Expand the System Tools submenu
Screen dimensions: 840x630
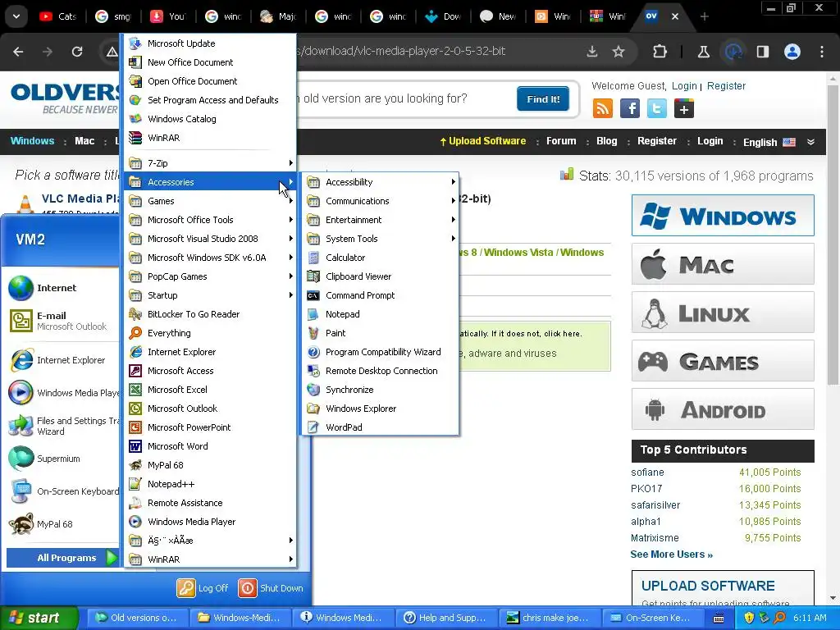(x=380, y=239)
